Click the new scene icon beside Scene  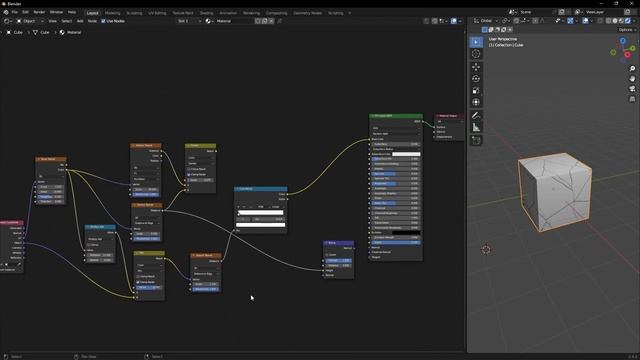coord(562,12)
